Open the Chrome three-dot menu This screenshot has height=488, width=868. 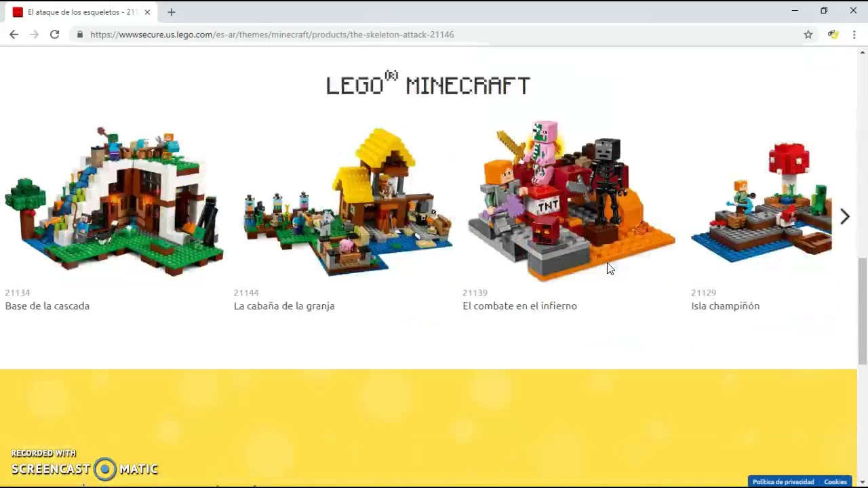(854, 35)
